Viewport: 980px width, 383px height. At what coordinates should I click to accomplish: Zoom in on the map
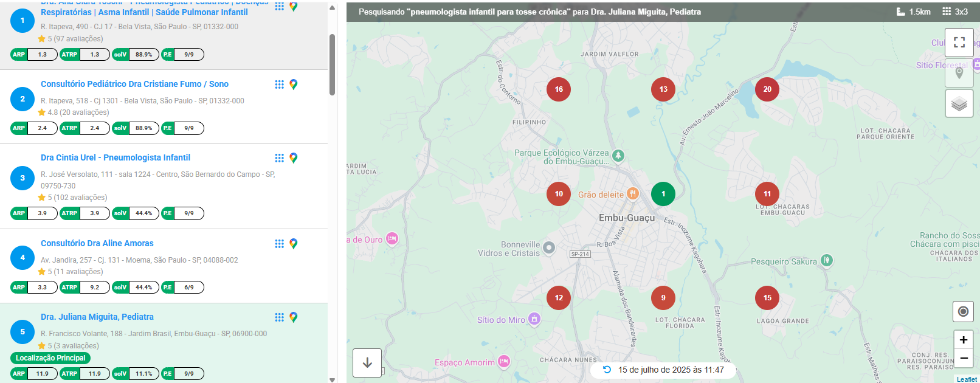pos(963,340)
